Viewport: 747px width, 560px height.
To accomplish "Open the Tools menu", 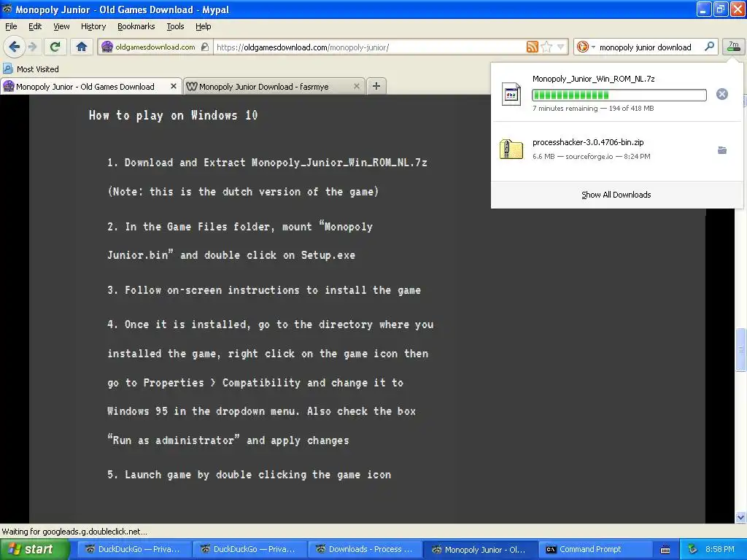I will pyautogui.click(x=175, y=27).
